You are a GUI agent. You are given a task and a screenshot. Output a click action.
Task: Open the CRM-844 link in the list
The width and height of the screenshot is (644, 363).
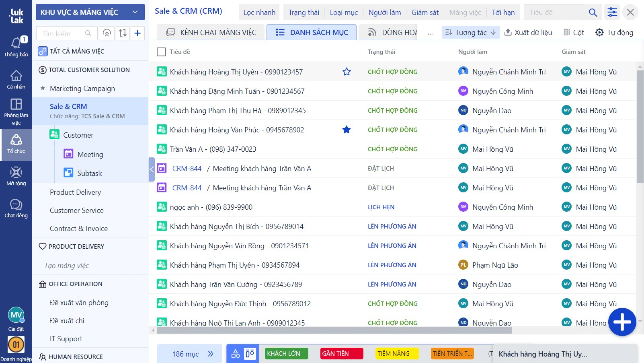(x=187, y=169)
